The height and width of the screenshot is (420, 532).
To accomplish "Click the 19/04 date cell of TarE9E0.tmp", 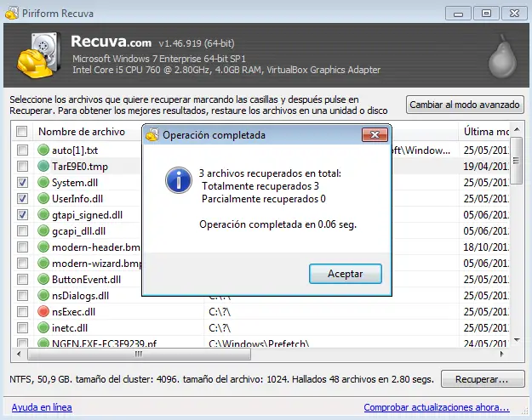I will pyautogui.click(x=485, y=167).
